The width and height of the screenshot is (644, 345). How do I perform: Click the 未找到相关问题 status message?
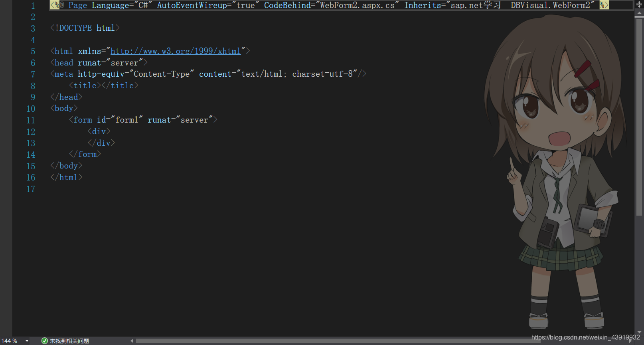69,341
